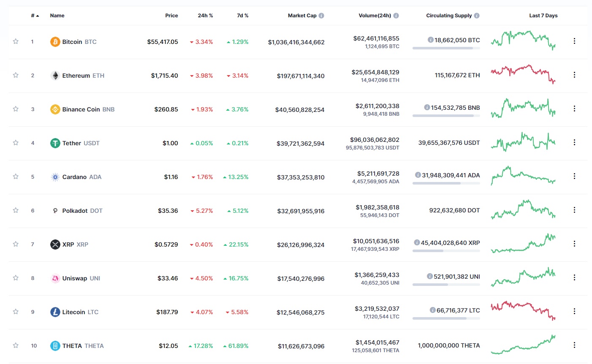Toggle the watchlist star for Tether
This screenshot has width=592, height=364.
(16, 143)
